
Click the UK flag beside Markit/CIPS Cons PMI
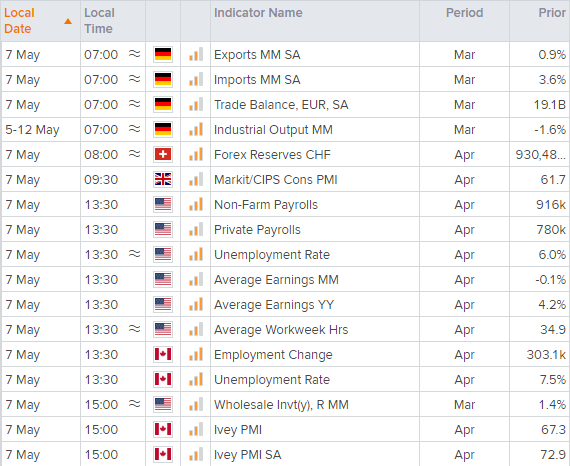coord(162,180)
